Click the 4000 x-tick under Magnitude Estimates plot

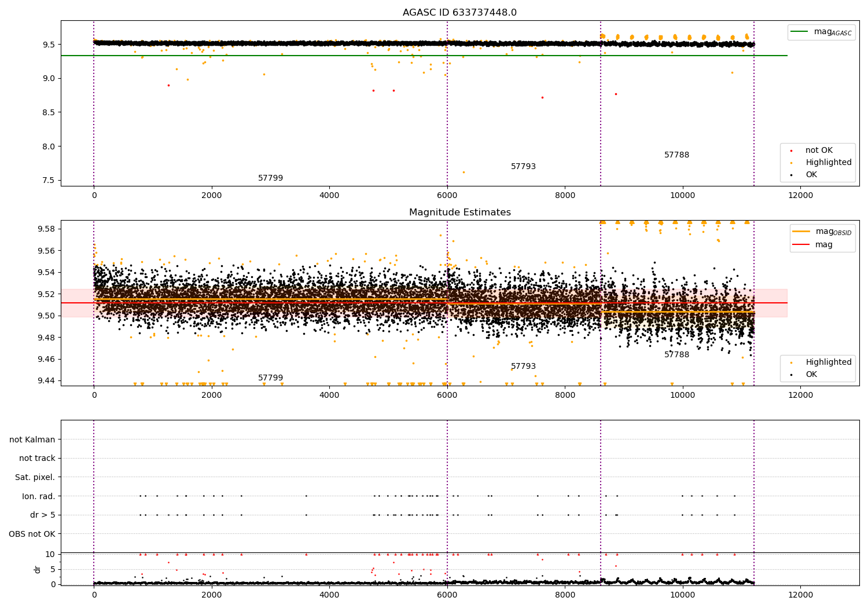(329, 395)
